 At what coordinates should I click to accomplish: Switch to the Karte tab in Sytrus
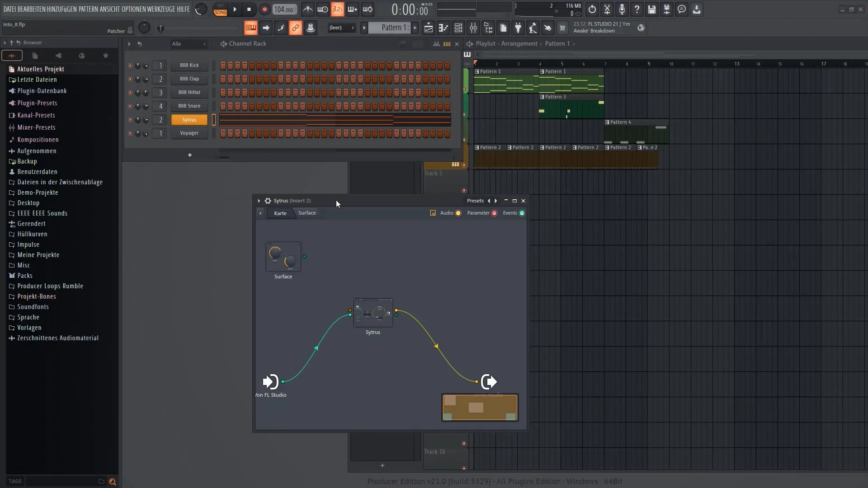tap(280, 213)
